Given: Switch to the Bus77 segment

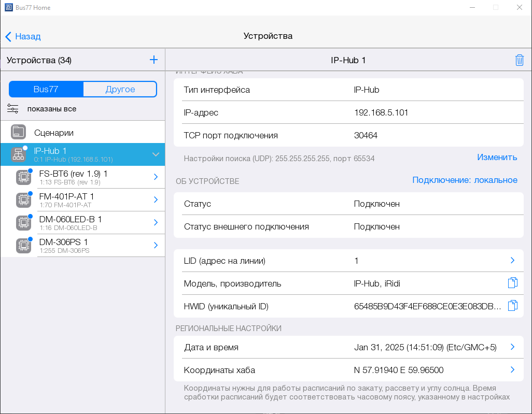Looking at the screenshot, I should coord(46,89).
